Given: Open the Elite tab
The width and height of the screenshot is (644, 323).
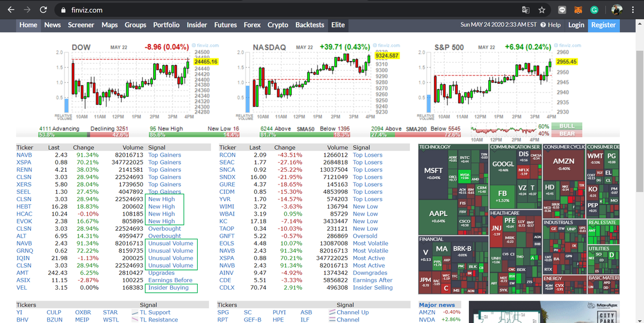Looking at the screenshot, I should click(338, 25).
